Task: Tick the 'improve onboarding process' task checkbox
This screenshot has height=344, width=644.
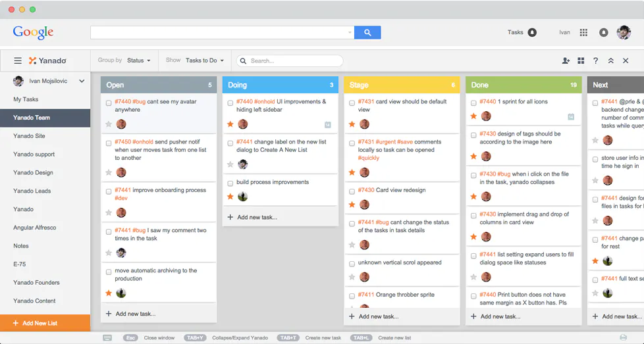Action: pyautogui.click(x=109, y=192)
